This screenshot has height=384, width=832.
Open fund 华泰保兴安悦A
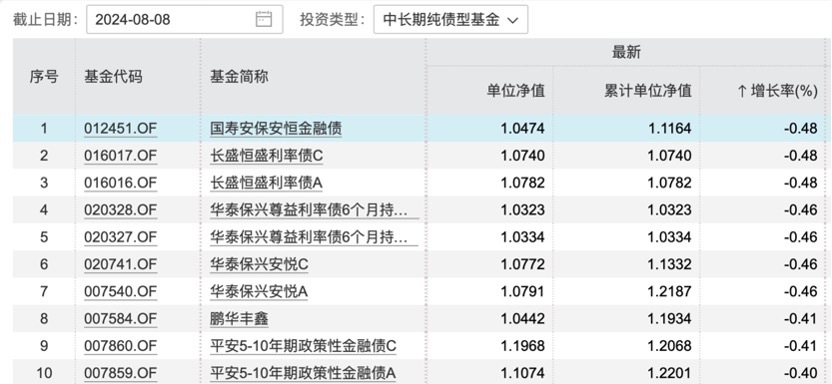point(259,292)
